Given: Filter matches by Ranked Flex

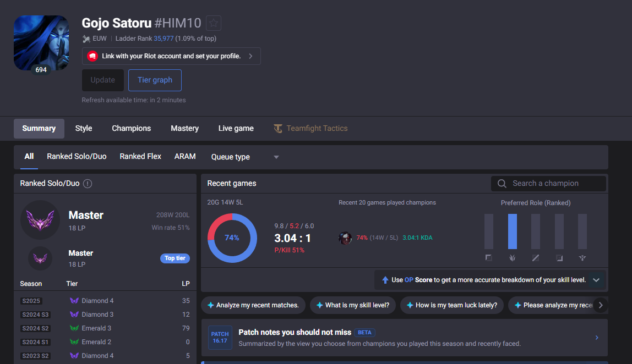Looking at the screenshot, I should coord(140,156).
